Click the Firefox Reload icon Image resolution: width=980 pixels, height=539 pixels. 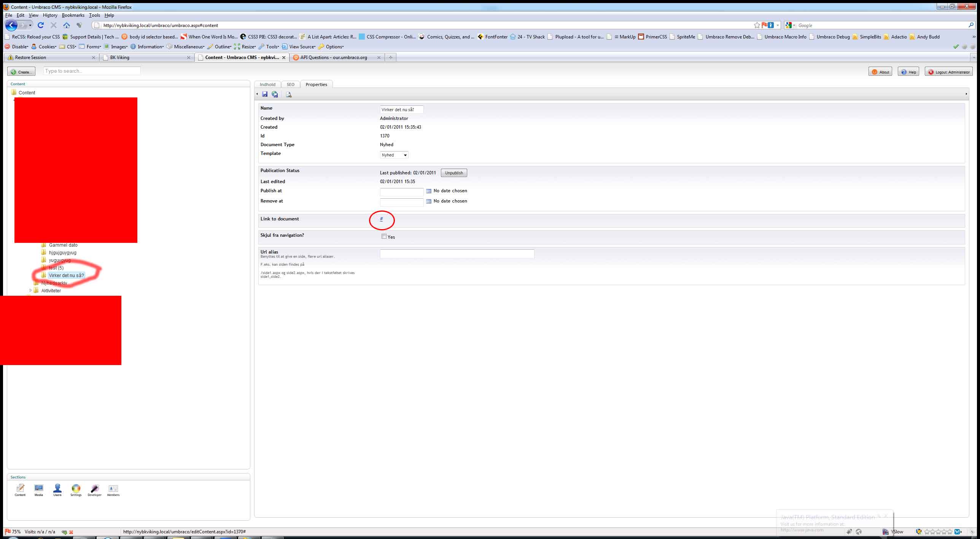[41, 25]
